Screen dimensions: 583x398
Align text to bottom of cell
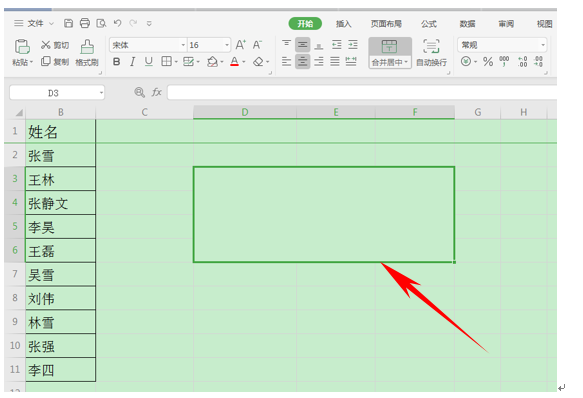point(319,45)
